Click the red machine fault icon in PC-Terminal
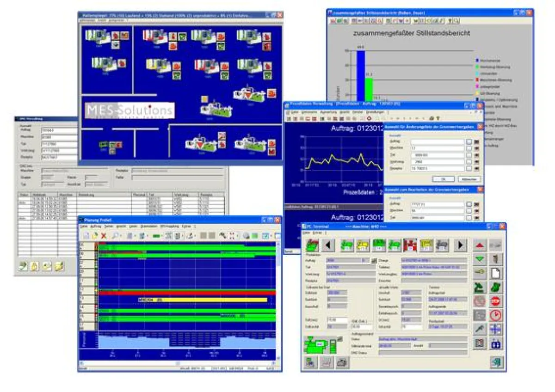The image size is (555, 392). [410, 244]
